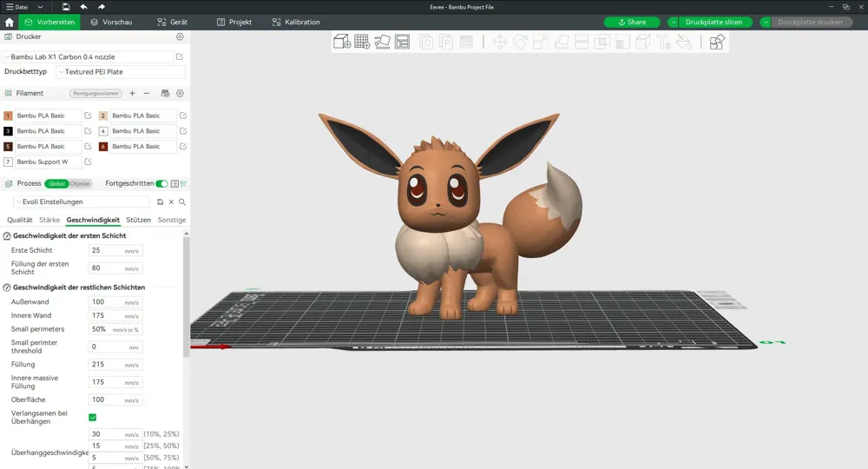Select the Scale tool icon
The width and height of the screenshot is (868, 469).
[x=541, y=42]
